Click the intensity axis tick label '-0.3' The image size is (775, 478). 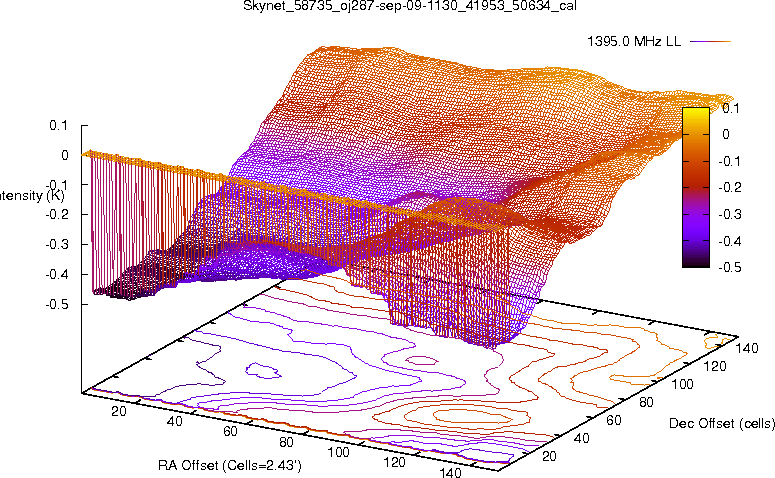click(x=56, y=245)
